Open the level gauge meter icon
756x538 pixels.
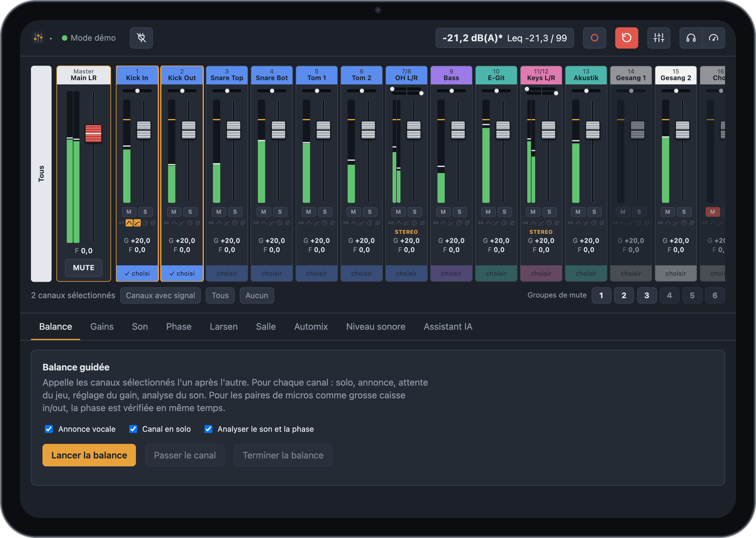tap(713, 38)
